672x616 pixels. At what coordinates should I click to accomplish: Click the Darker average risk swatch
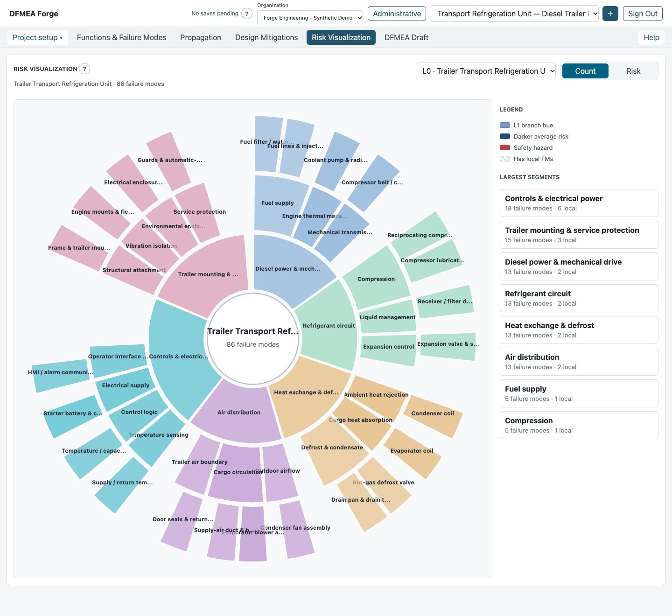[x=505, y=136]
